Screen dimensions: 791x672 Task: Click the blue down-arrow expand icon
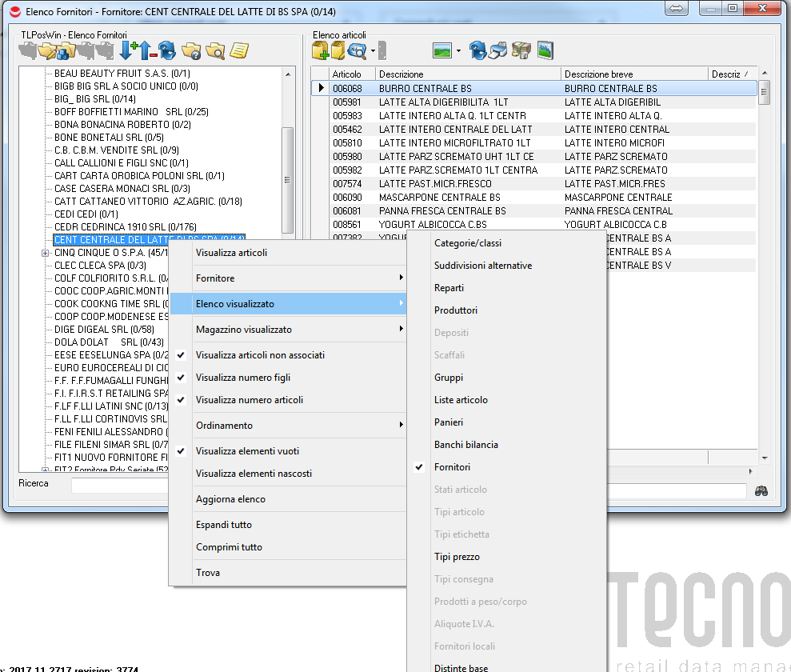(x=126, y=52)
